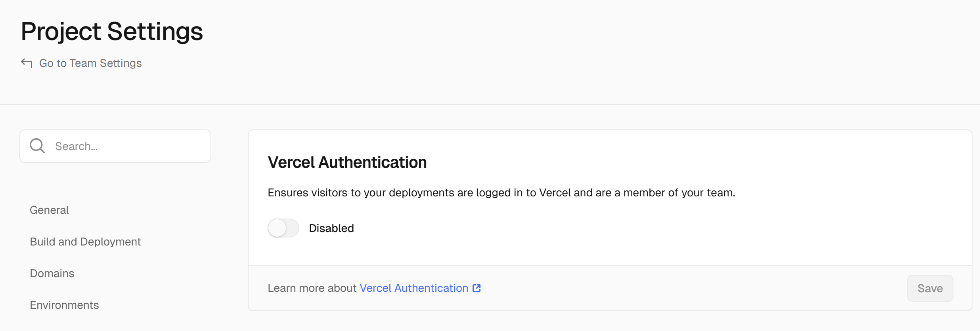The width and height of the screenshot is (980, 331).
Task: Click the Project Settings page heading
Action: [112, 31]
